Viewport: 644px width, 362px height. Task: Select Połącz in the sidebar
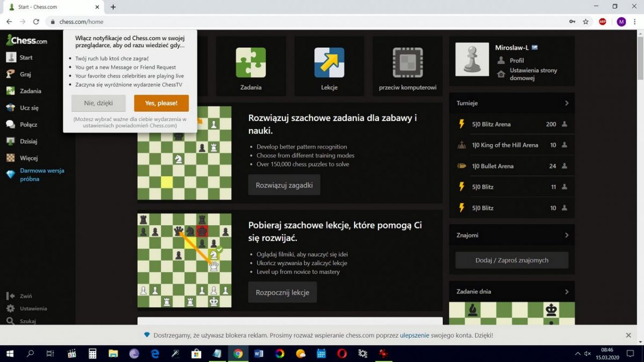click(21, 124)
